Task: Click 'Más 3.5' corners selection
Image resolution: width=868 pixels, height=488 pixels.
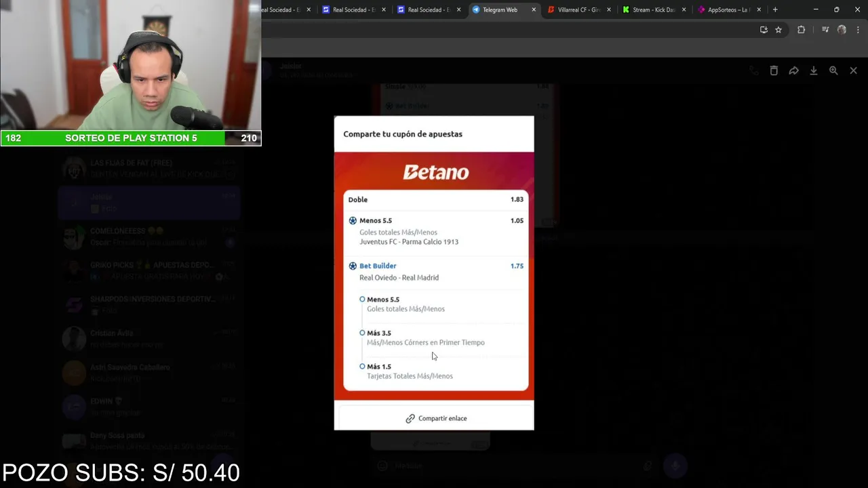Action: (379, 333)
